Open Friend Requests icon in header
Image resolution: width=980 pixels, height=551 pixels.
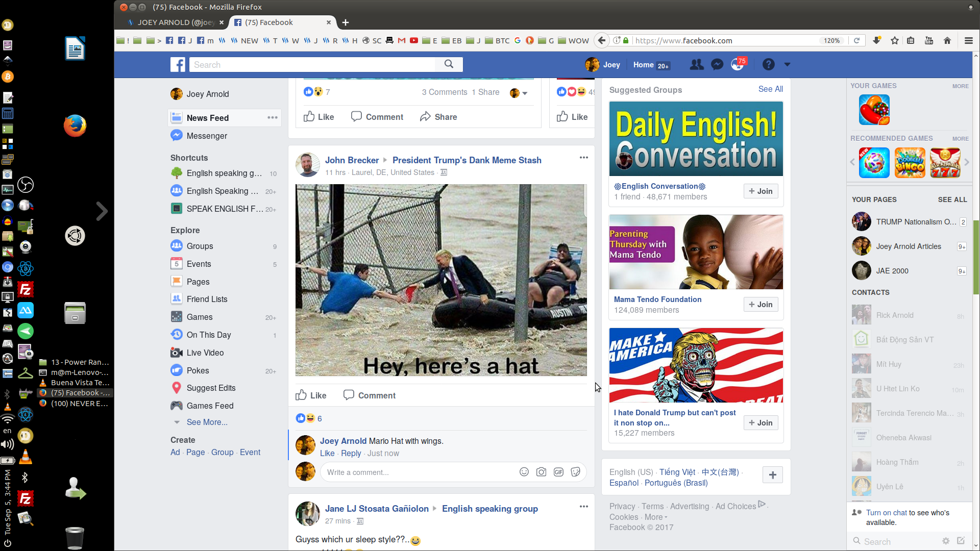[696, 65]
